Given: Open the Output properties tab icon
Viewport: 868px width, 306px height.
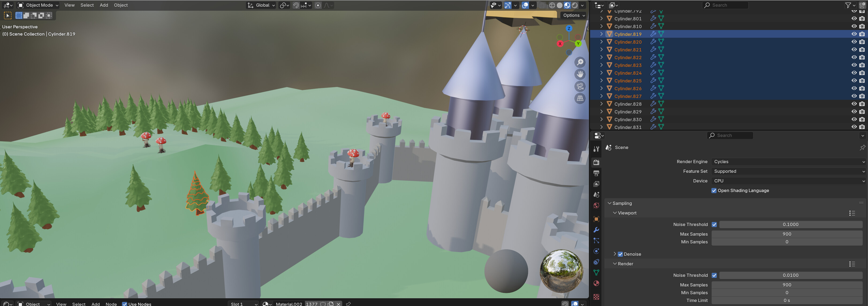Looking at the screenshot, I should pyautogui.click(x=596, y=173).
